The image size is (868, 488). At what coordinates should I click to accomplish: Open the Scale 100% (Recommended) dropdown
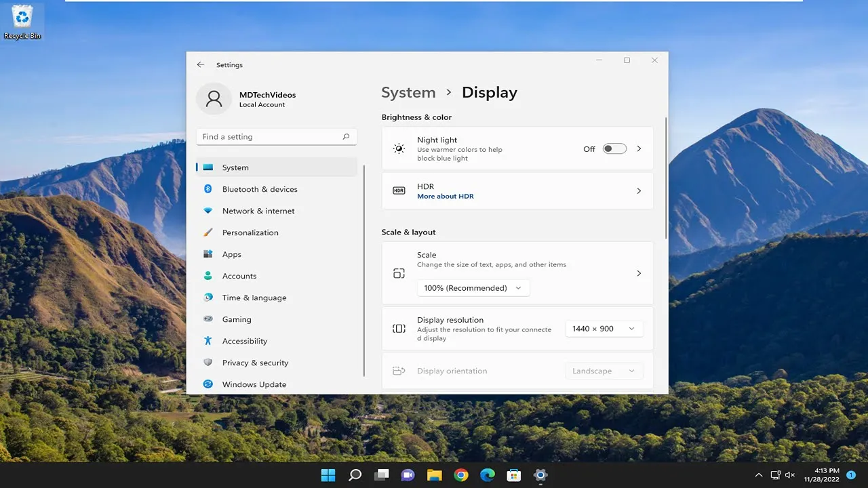[473, 288]
